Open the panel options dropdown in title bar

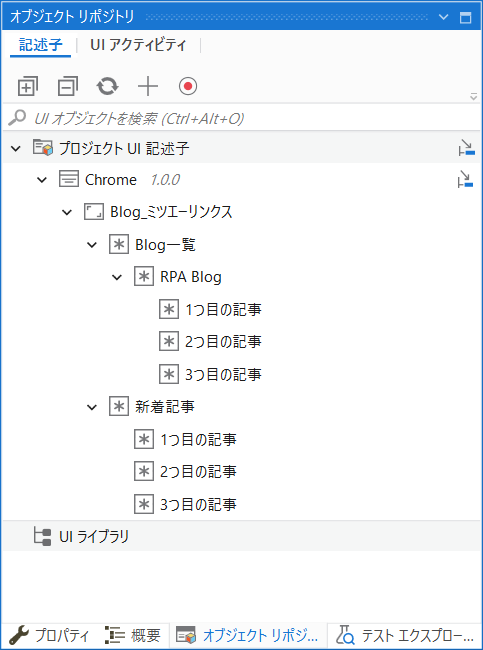(x=444, y=17)
